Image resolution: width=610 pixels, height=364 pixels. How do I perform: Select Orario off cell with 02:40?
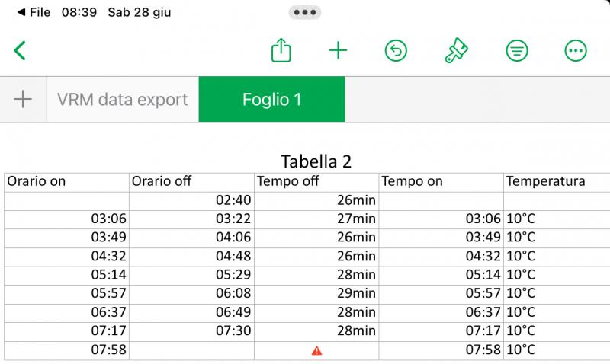191,200
